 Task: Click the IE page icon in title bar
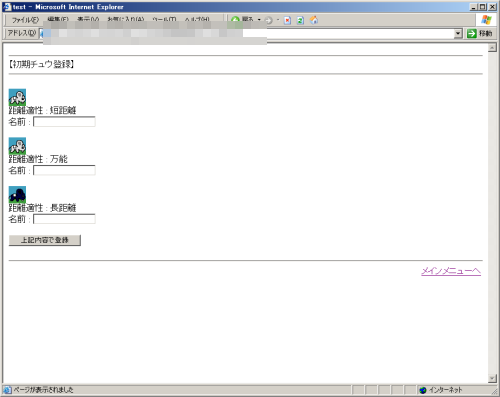pos(7,7)
